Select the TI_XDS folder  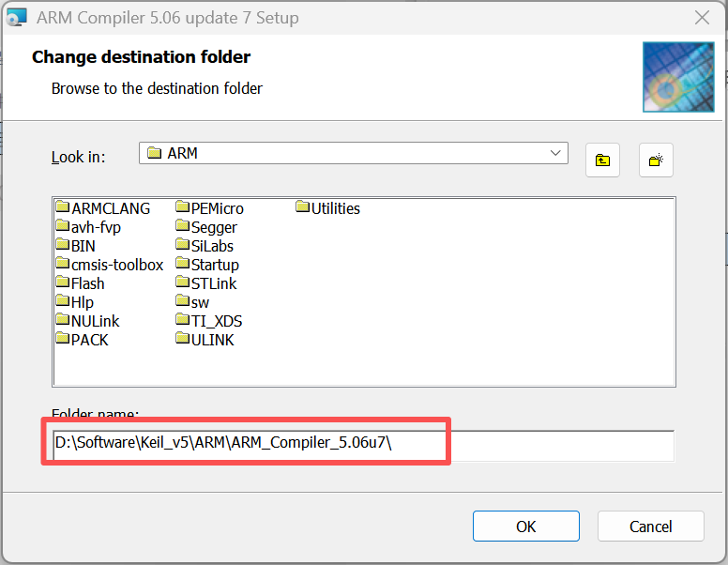click(209, 321)
